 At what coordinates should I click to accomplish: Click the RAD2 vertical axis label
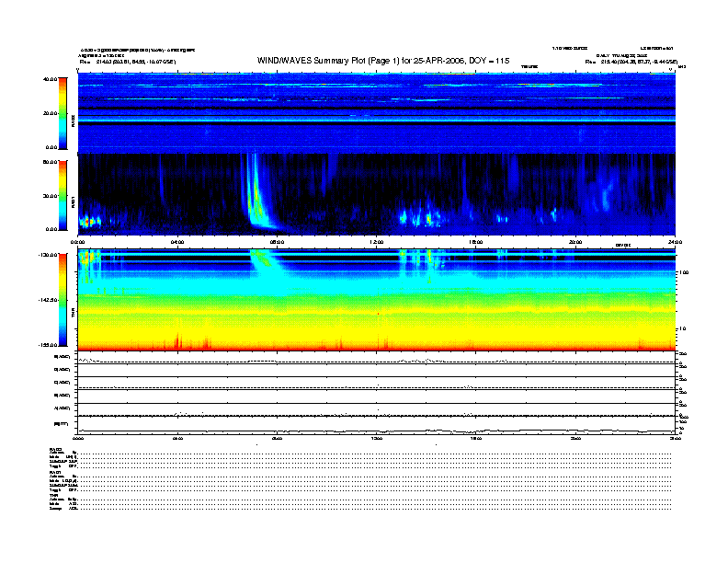(73, 121)
